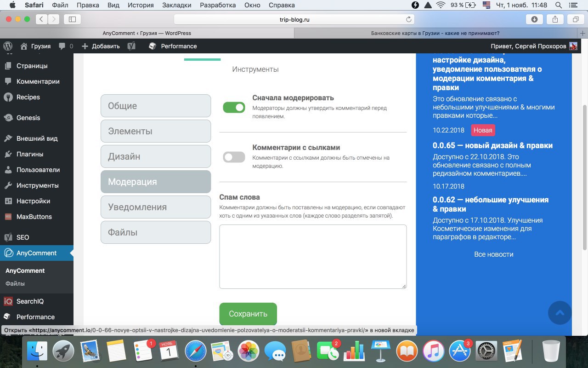The width and height of the screenshot is (588, 368).
Task: Toggle the Safari sidebar button
Action: (72, 19)
